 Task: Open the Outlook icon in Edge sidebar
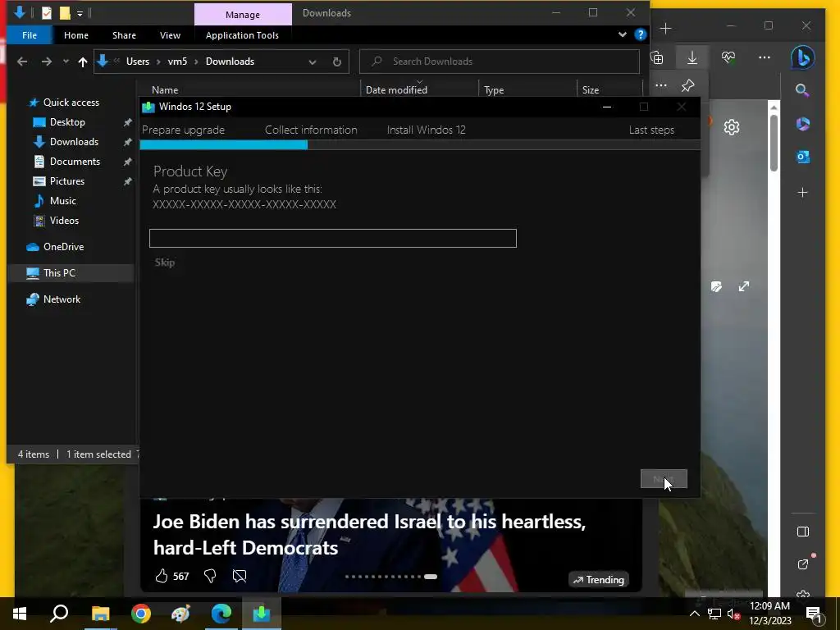click(x=802, y=157)
